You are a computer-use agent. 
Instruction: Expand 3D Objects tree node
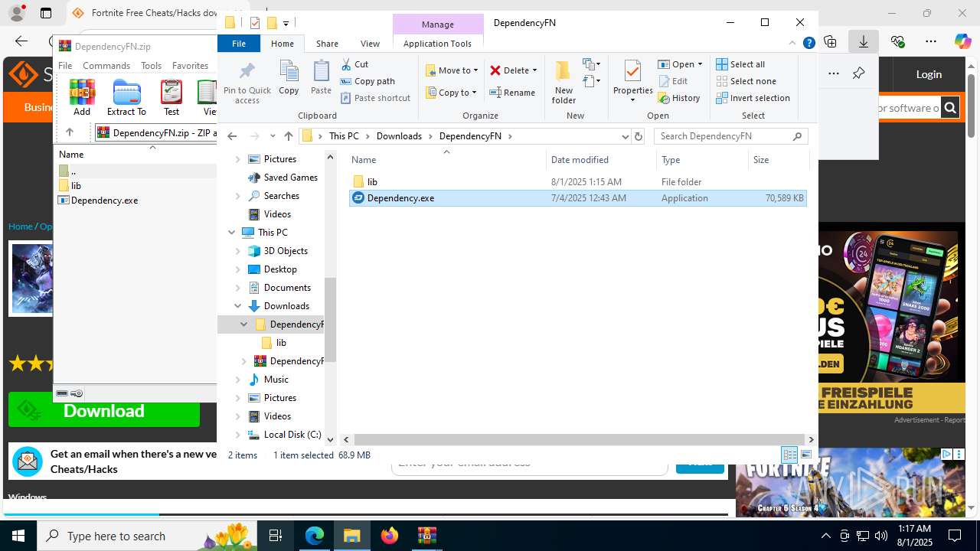click(x=238, y=251)
